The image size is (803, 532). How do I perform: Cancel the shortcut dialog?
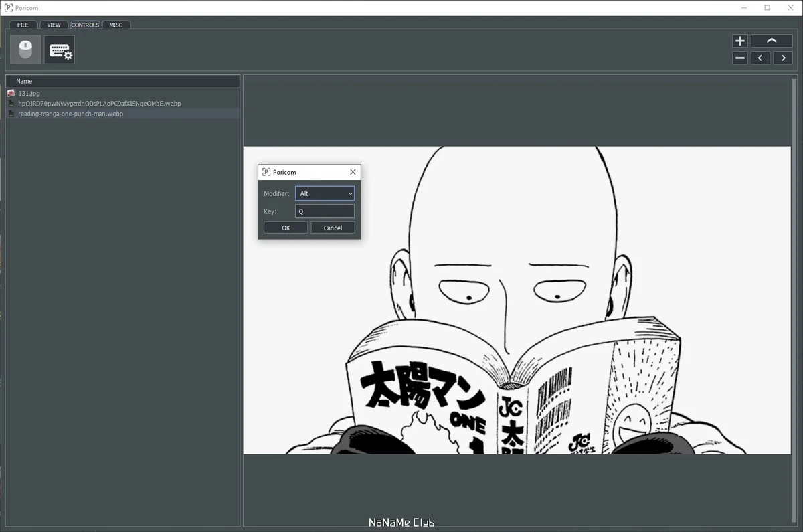coord(333,228)
